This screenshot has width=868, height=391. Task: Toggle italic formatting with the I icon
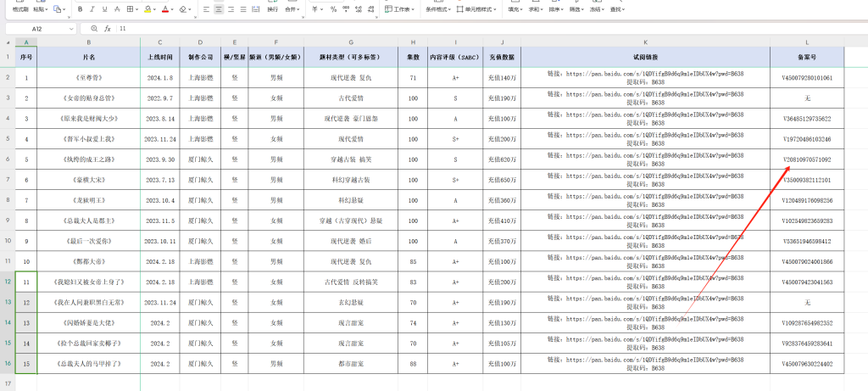pos(92,9)
